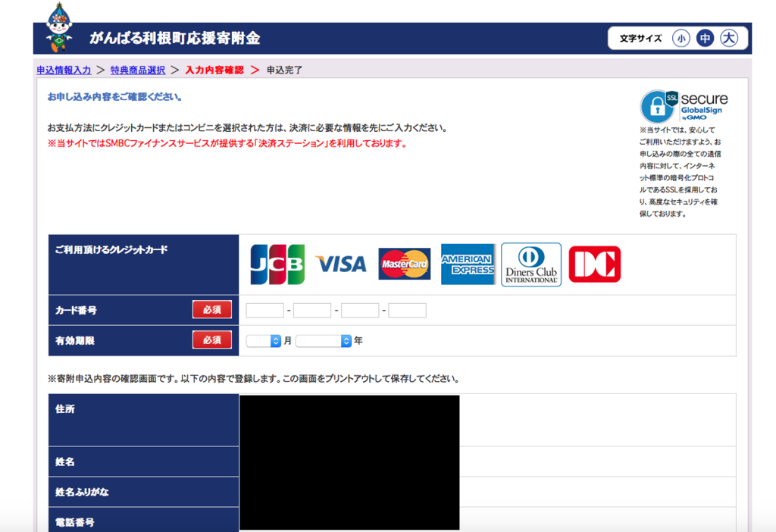Set font size to large (大)
Image resolution: width=776 pixels, height=532 pixels.
729,38
